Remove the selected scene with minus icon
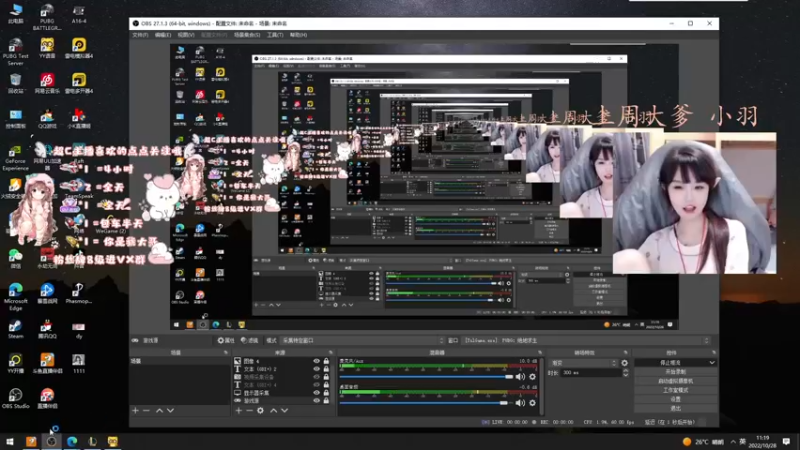 click(x=146, y=410)
